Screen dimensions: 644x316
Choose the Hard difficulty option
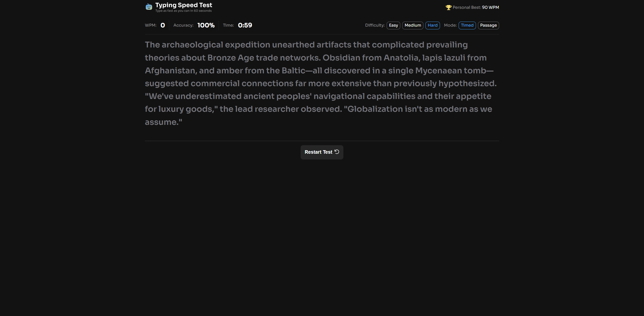432,25
